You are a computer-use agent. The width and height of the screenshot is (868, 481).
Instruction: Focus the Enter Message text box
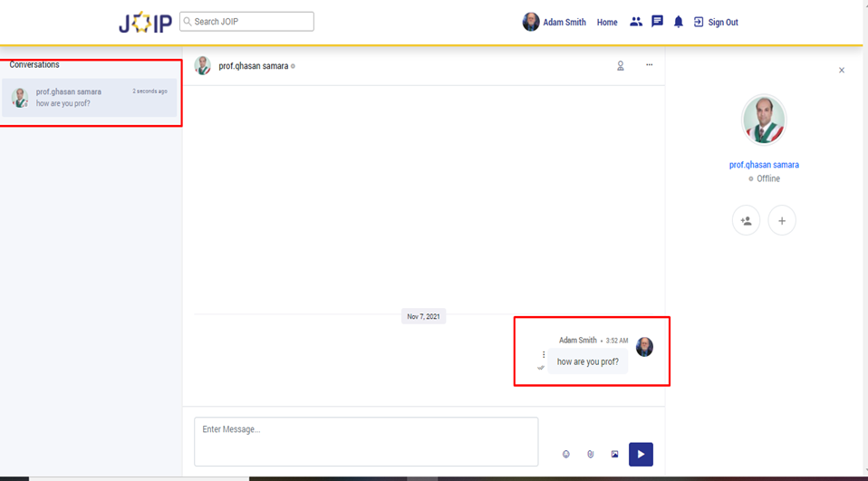coord(366,441)
